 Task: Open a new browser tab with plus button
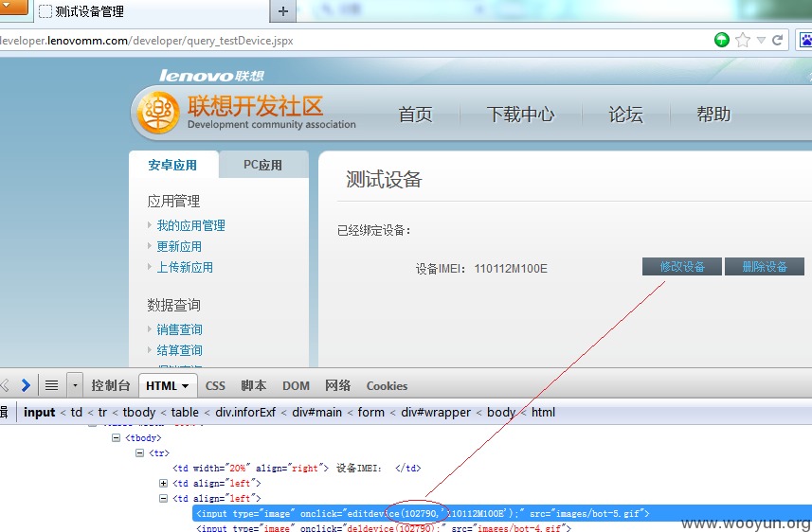click(282, 11)
